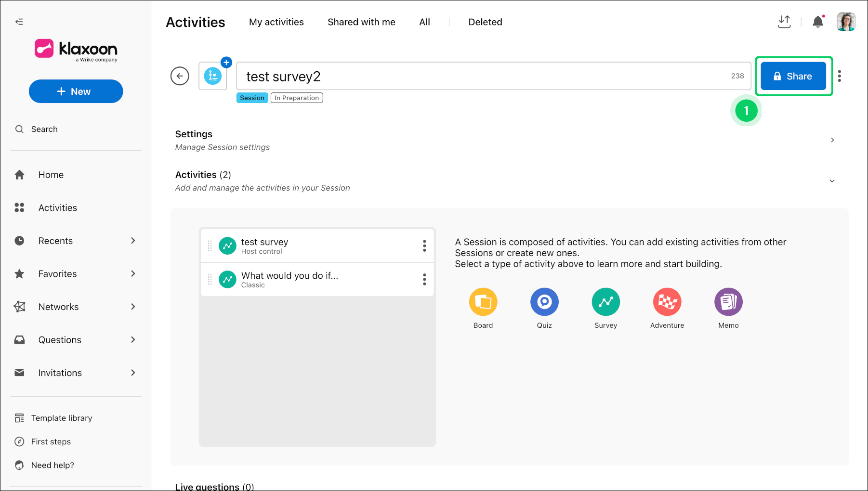This screenshot has height=491, width=868.
Task: Switch to the Shared with me tab
Action: [361, 22]
